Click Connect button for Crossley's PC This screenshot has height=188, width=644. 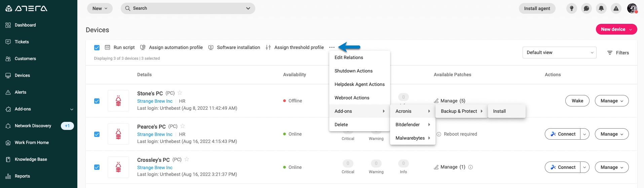click(563, 167)
